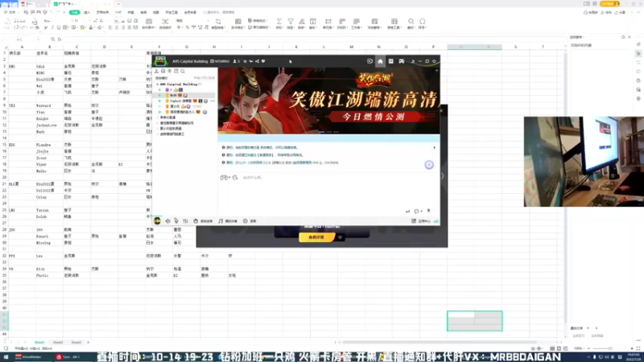The width and height of the screenshot is (644, 362).
Task: Open the Find magnifier tool in ribbon
Action: click(411, 22)
